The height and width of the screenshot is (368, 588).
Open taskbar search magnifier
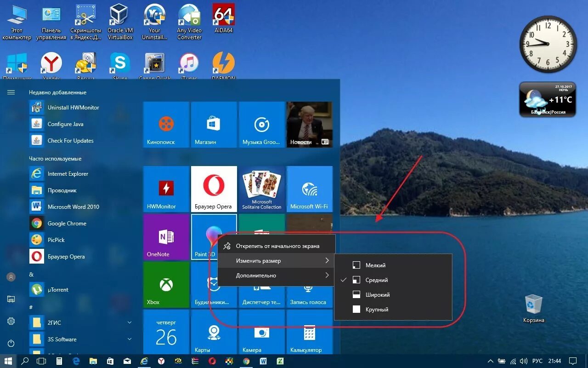point(25,361)
